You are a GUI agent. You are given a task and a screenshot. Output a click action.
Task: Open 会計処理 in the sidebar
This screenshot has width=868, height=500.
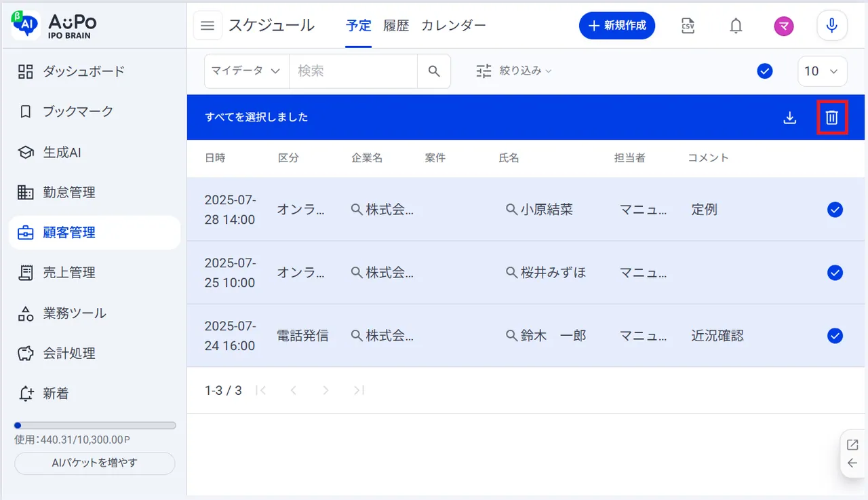[x=94, y=353]
